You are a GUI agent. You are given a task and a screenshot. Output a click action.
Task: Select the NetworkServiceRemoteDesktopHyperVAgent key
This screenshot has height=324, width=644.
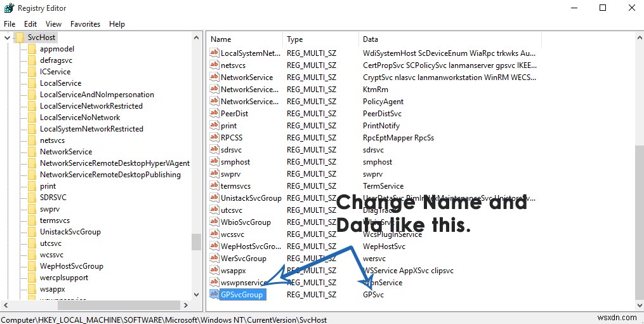pyautogui.click(x=115, y=163)
